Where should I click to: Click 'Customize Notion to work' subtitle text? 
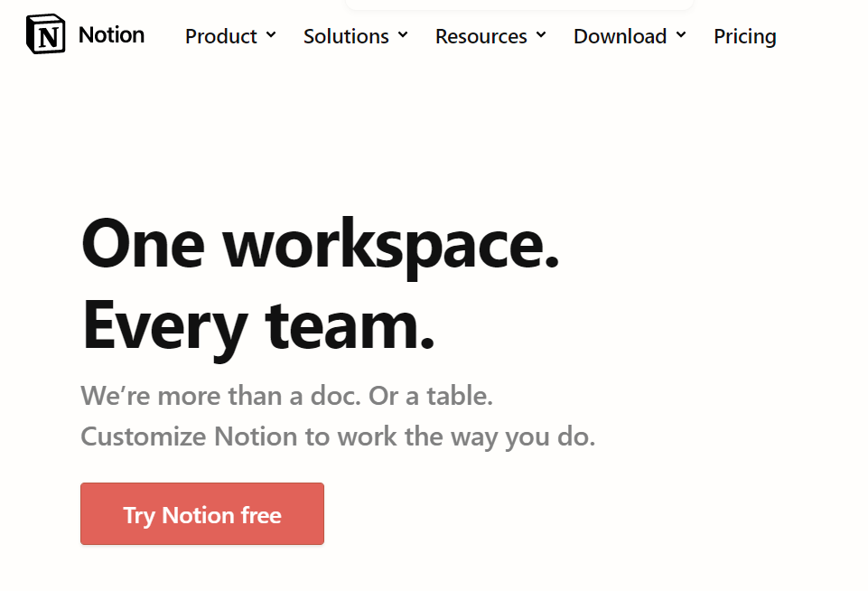click(x=338, y=437)
